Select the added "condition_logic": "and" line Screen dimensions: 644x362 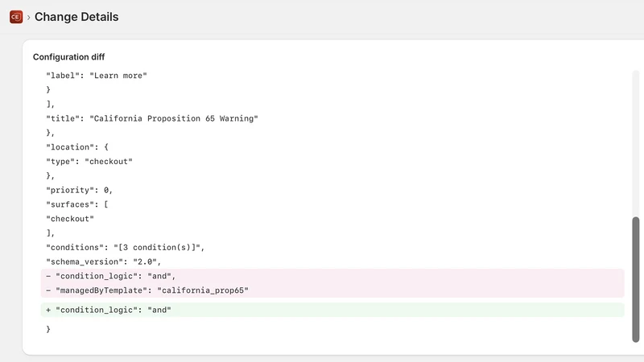(x=332, y=310)
